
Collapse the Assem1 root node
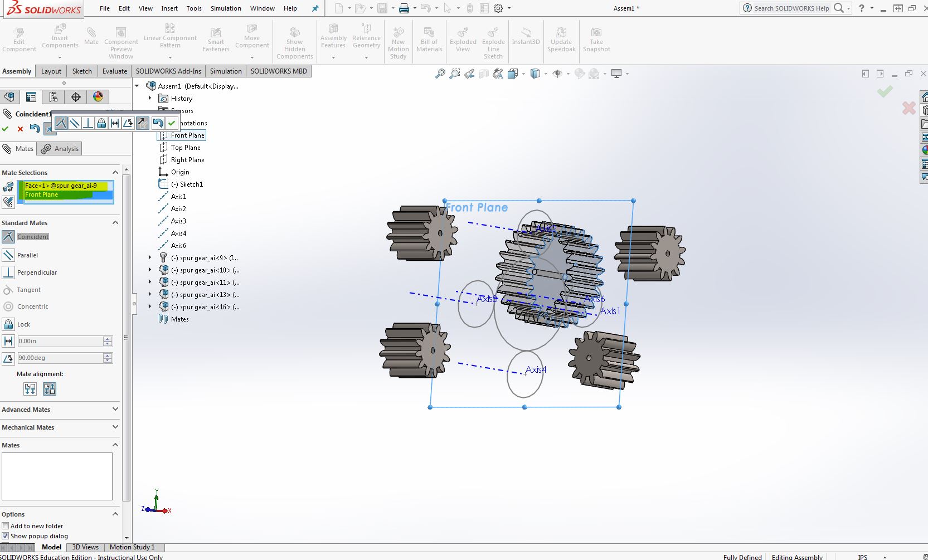pos(137,86)
